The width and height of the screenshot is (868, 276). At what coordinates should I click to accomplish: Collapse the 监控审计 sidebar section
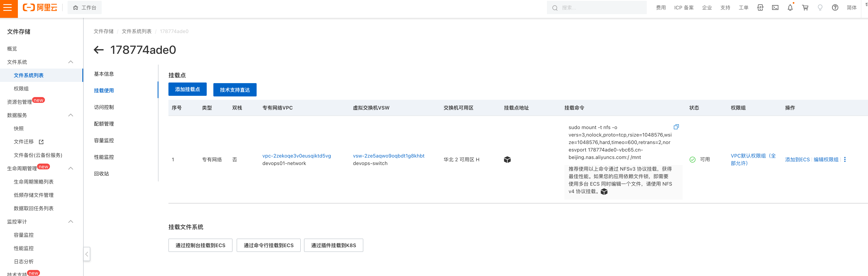coord(70,222)
